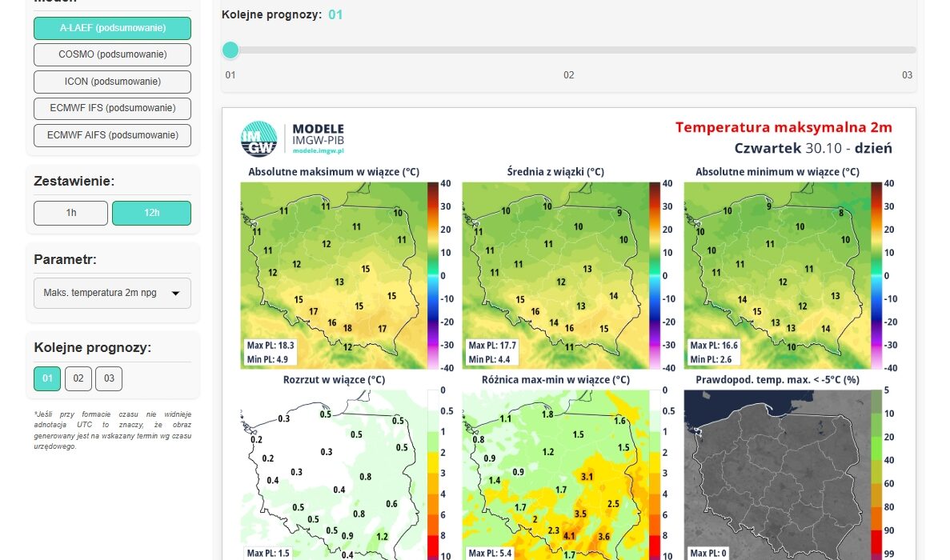Select forecast 03 button
The image size is (950, 560).
(x=108, y=378)
